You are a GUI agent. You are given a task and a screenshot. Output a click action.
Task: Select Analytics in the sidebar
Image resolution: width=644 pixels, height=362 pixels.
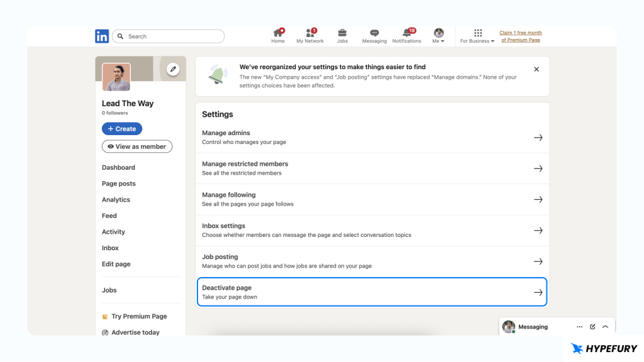point(116,200)
